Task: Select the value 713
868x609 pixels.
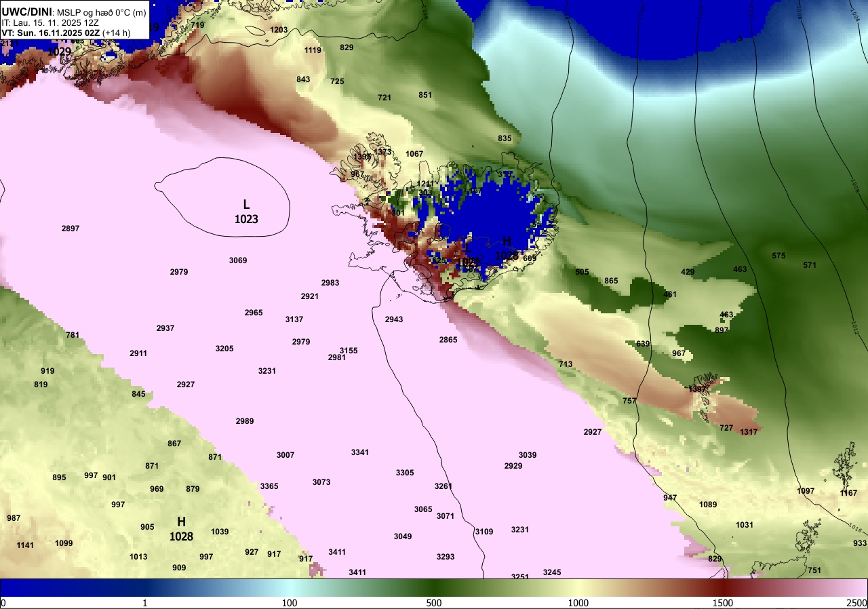Action: tap(566, 364)
